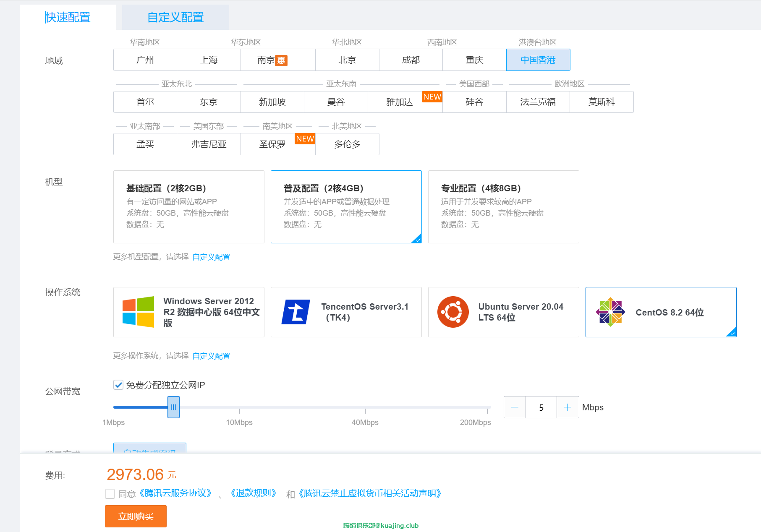Open 《腾讯云禁止虚拟货币相关活动声明》 link
The height and width of the screenshot is (532, 761).
click(x=370, y=493)
